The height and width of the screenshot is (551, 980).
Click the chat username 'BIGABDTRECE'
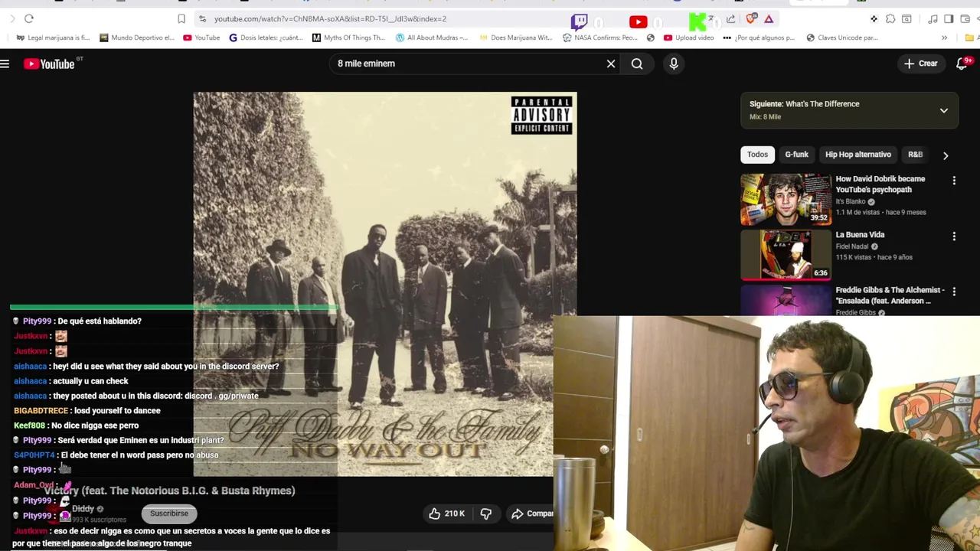point(41,411)
